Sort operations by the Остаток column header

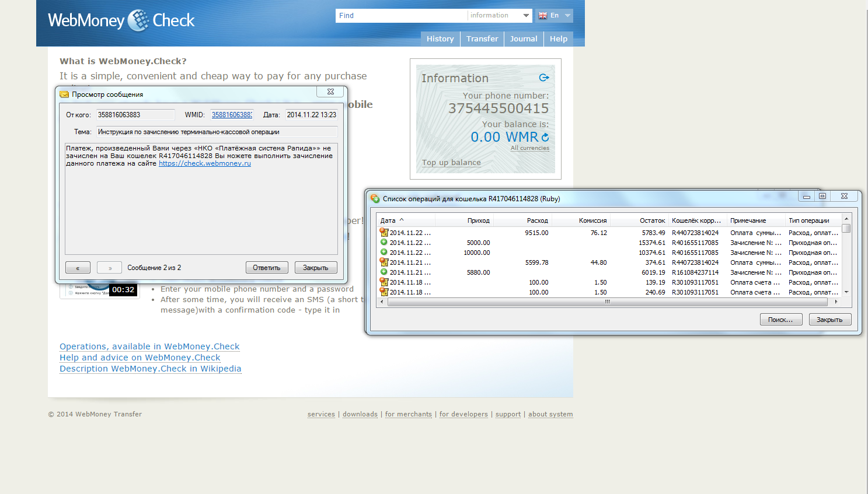[x=639, y=220]
